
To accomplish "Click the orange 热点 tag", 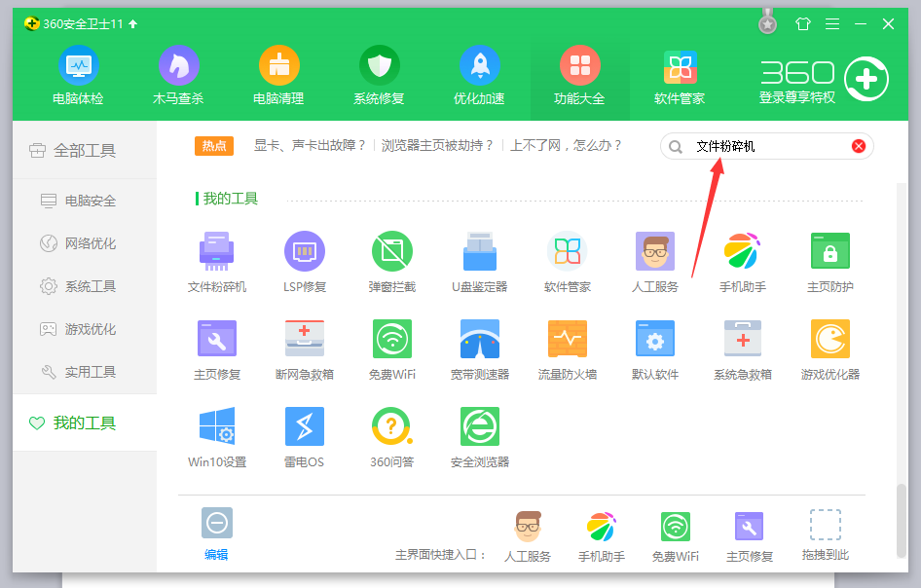I will tap(214, 146).
